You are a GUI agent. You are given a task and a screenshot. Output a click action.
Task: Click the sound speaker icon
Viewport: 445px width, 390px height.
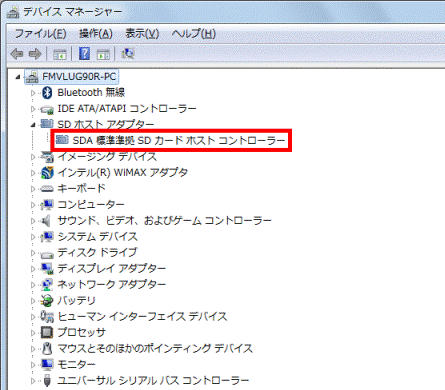click(x=46, y=221)
